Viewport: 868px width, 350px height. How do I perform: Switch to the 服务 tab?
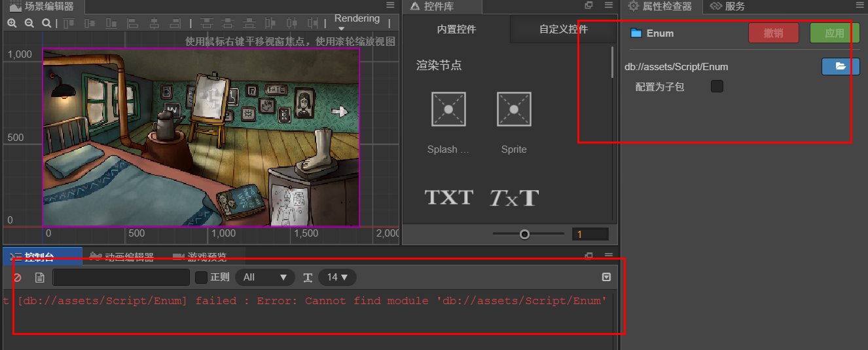727,7
